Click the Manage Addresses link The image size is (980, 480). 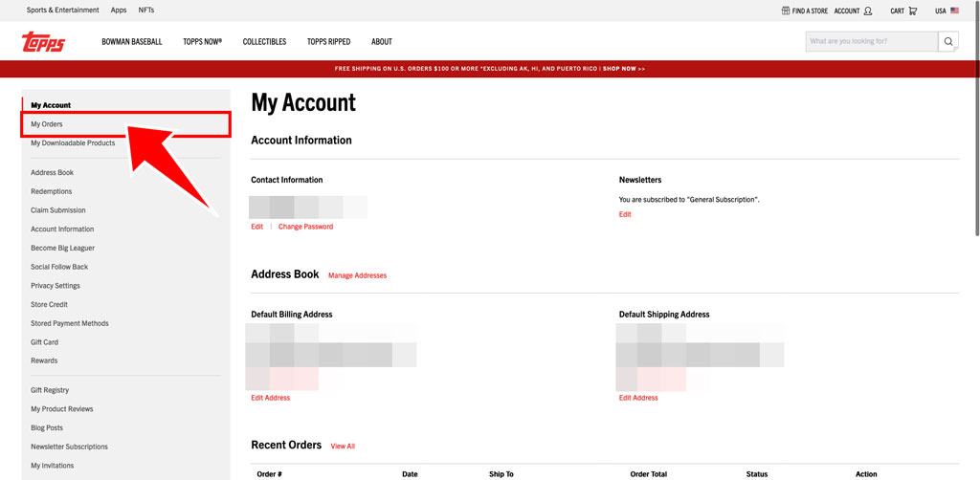(x=358, y=275)
